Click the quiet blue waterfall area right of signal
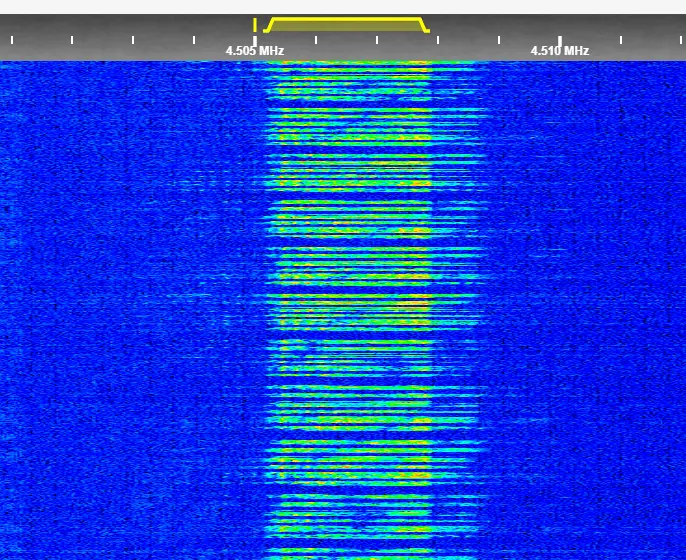The image size is (686, 560). [590, 300]
